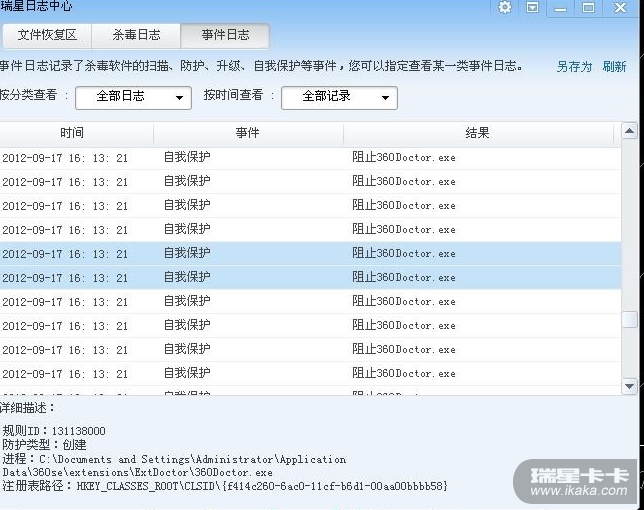
Task: Open the 全部记录 time dropdown
Action: (x=339, y=97)
